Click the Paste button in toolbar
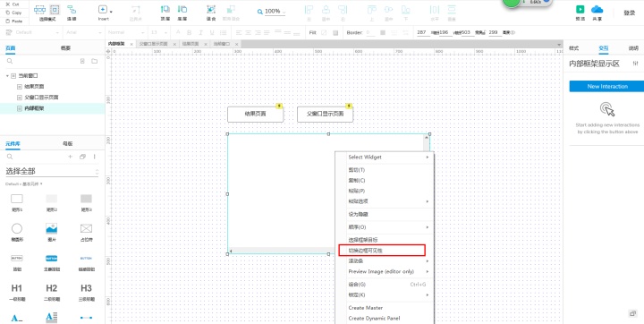Image resolution: width=644 pixels, height=324 pixels. click(x=13, y=21)
